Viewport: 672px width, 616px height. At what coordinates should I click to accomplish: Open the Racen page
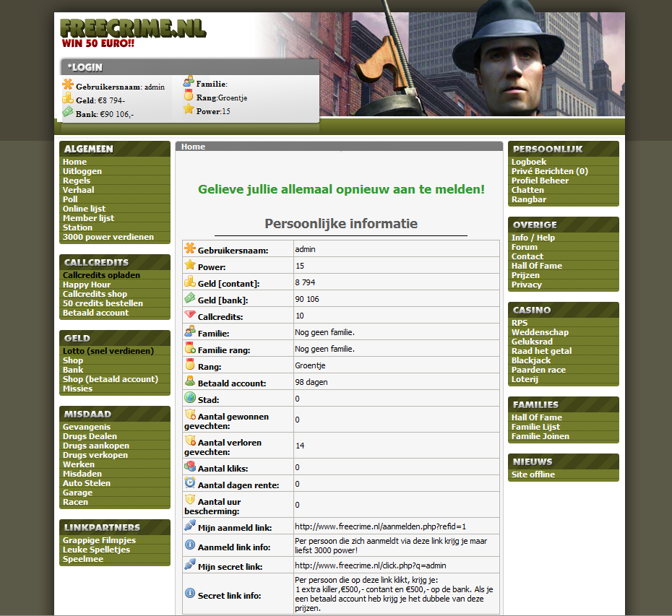click(75, 502)
